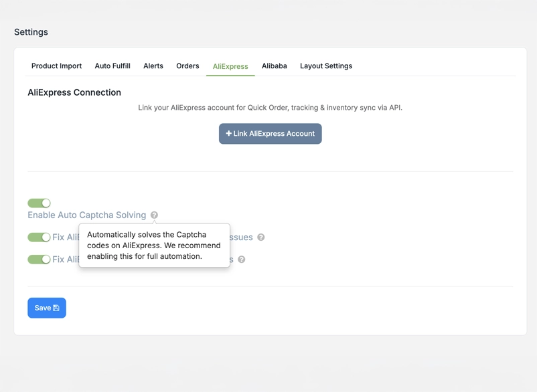The width and height of the screenshot is (537, 392).
Task: Switch to the Auto Fulfill tab
Action: coord(112,66)
